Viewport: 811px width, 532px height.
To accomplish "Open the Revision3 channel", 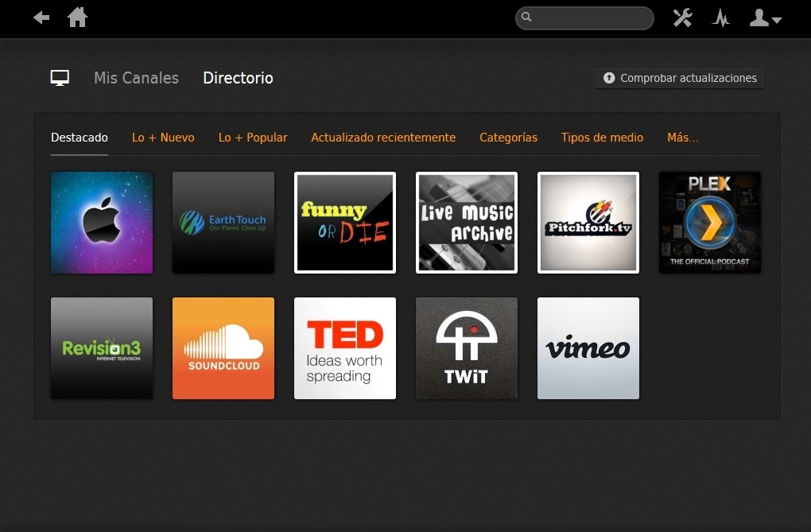I will pyautogui.click(x=102, y=348).
